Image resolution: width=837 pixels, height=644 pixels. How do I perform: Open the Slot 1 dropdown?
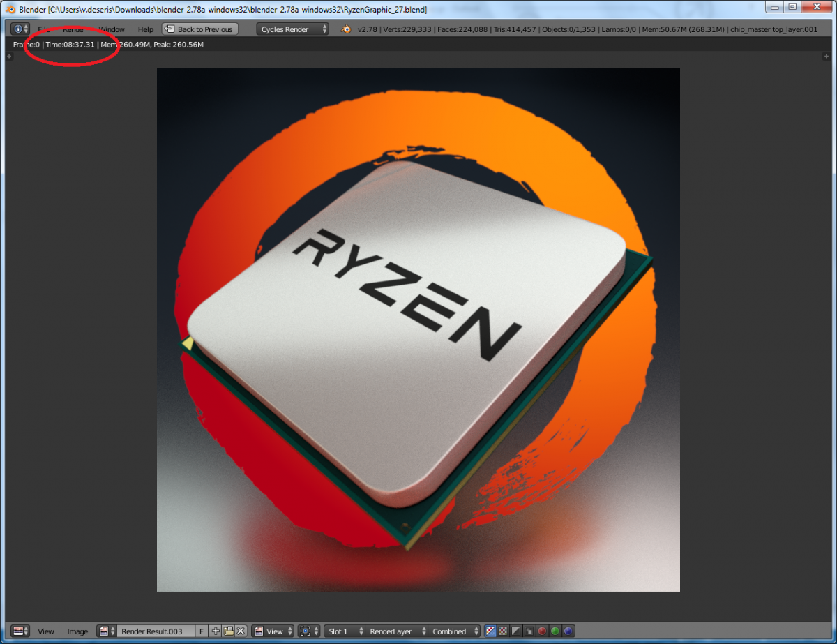click(345, 631)
